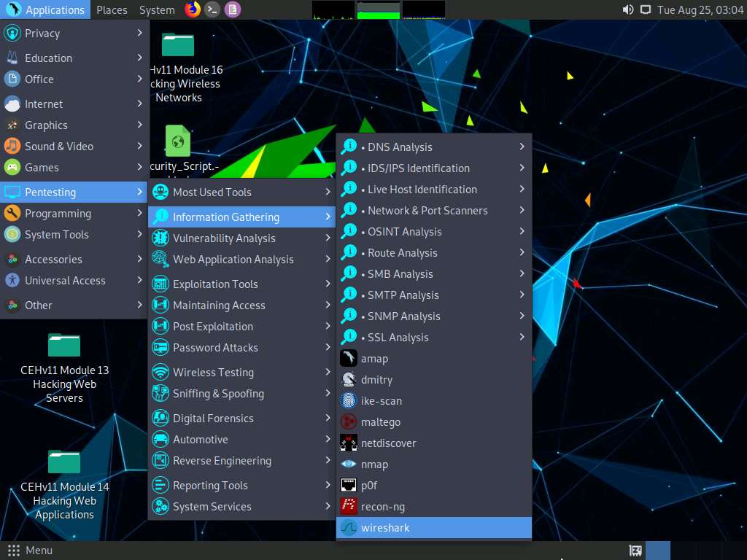747x560 pixels.
Task: Switch to the highlighted workspace in bottom panel
Action: (x=657, y=551)
